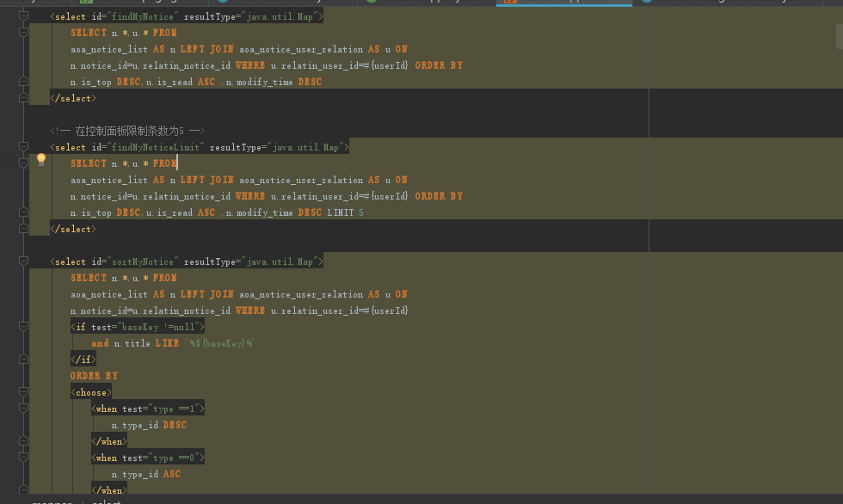Click the ORDER BY line above choose tag
The width and height of the screenshot is (843, 504).
click(x=94, y=376)
